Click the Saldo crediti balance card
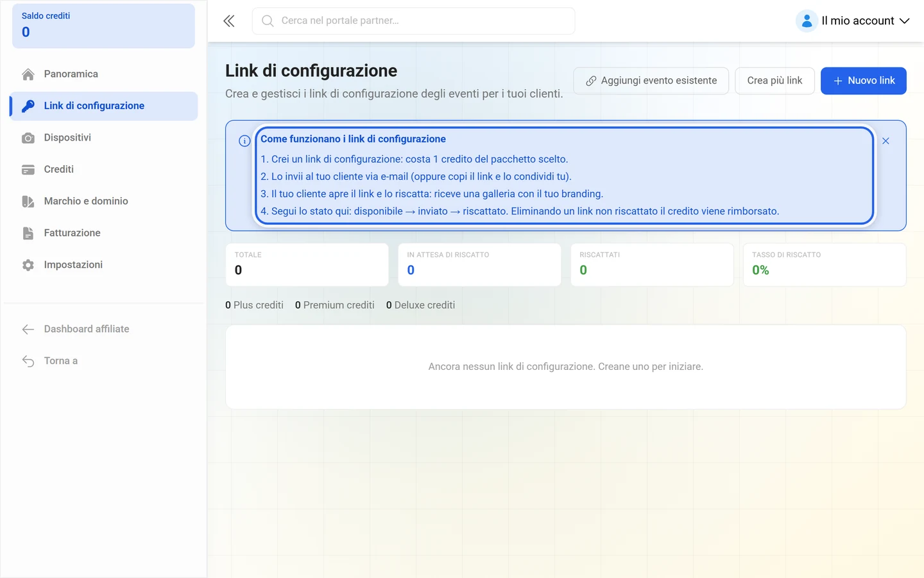This screenshot has width=924, height=578. 103,26
